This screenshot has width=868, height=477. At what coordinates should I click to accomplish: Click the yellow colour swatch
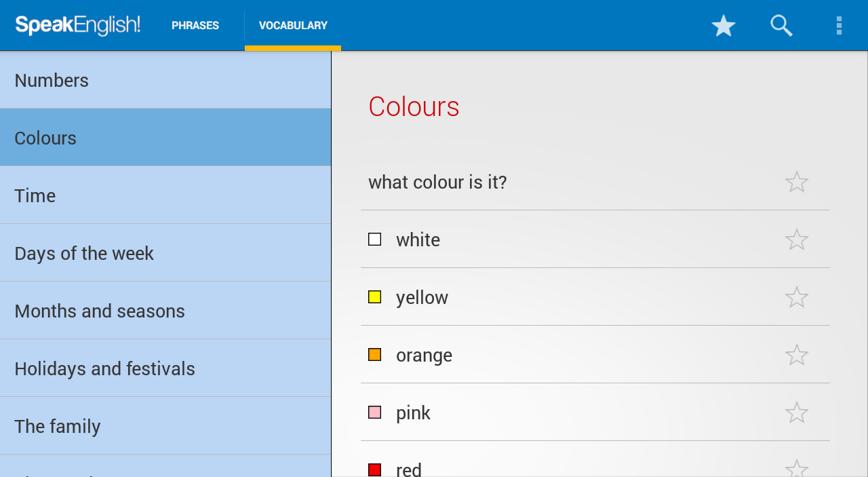coord(374,297)
